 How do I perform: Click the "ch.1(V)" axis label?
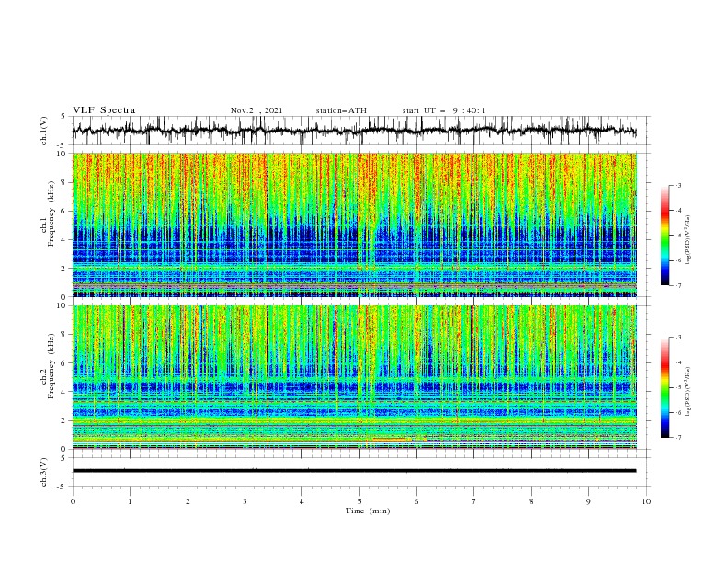point(44,131)
